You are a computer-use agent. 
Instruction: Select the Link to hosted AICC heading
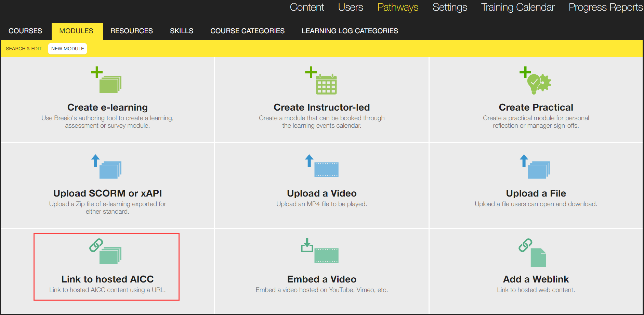tap(107, 279)
